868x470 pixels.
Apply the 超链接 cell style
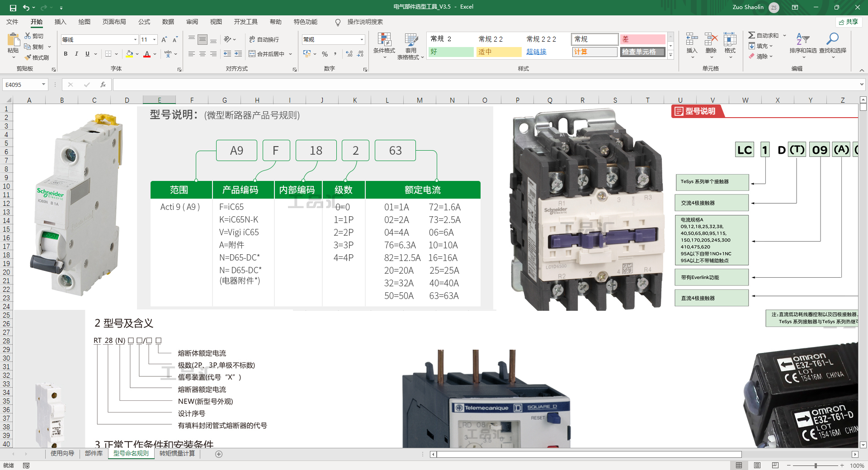(536, 52)
